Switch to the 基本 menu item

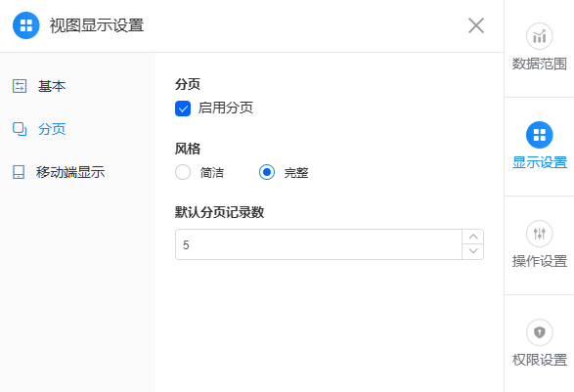52,86
